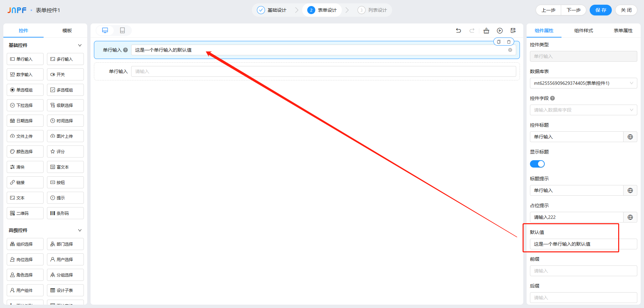This screenshot has width=644, height=308.
Task: Add a 开关 switch control
Action: (x=65, y=74)
